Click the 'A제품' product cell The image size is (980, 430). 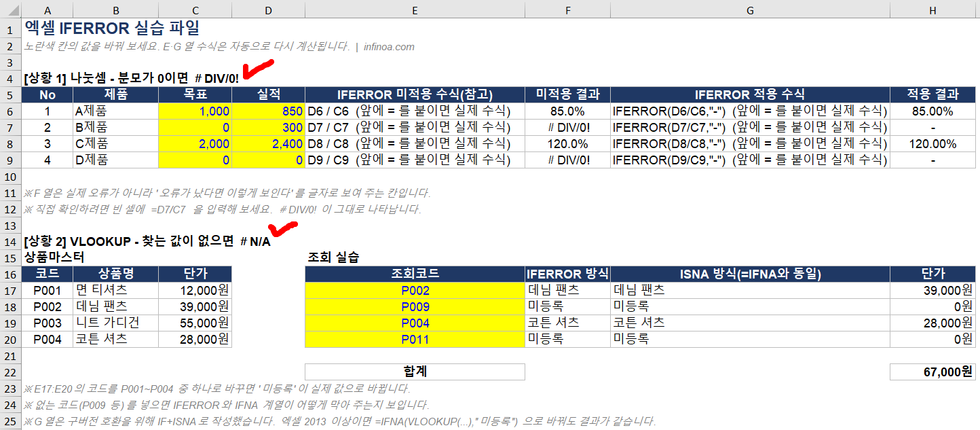115,111
